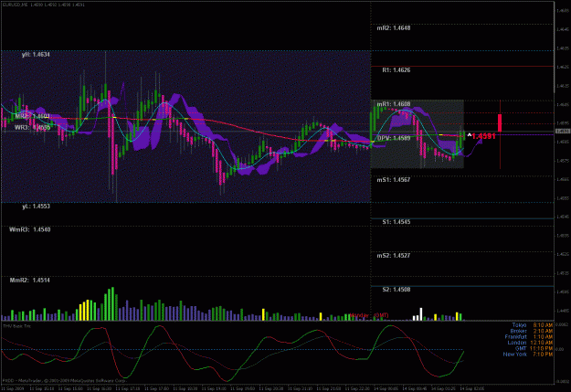Select the 'mS2: 1.4527' support label
The height and width of the screenshot is (392, 571).
pyautogui.click(x=394, y=256)
